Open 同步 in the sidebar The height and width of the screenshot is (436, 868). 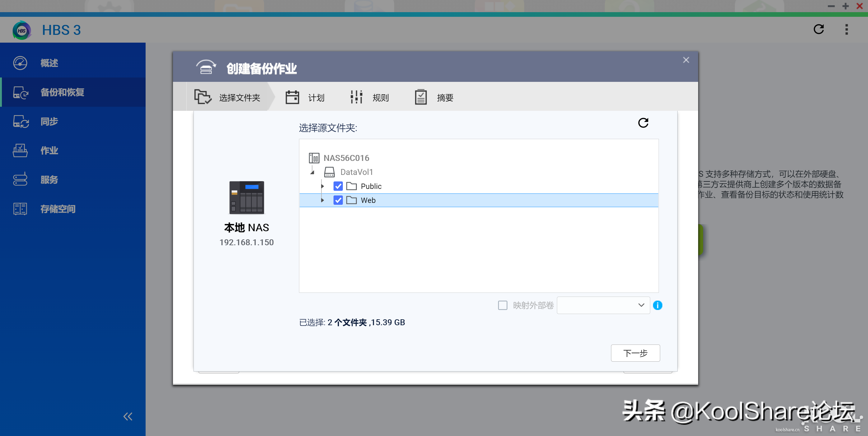pyautogui.click(x=49, y=122)
